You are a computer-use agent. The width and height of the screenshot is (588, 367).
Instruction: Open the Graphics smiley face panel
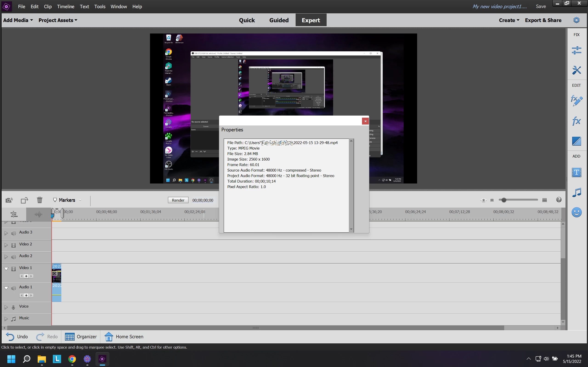(576, 212)
